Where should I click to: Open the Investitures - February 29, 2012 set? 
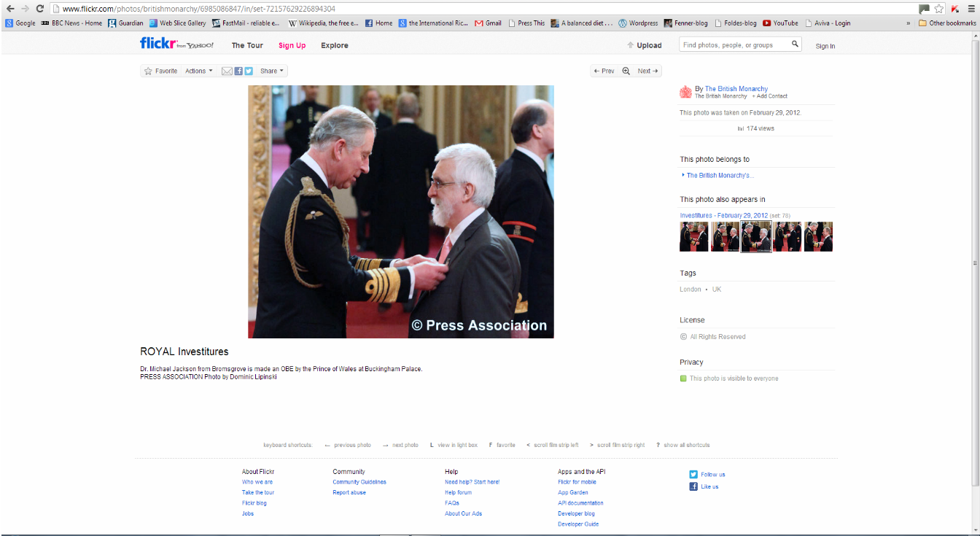723,216
